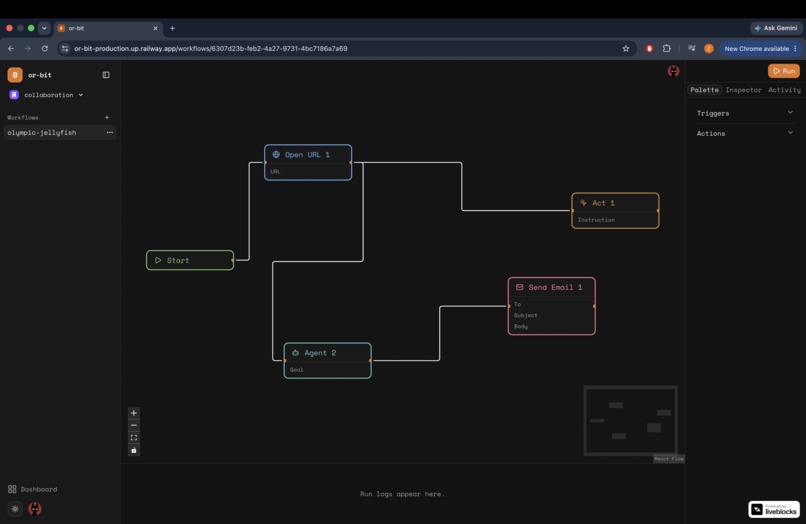Click the envelope icon on Send Email 1
This screenshot has width=806, height=524.
pyautogui.click(x=520, y=287)
